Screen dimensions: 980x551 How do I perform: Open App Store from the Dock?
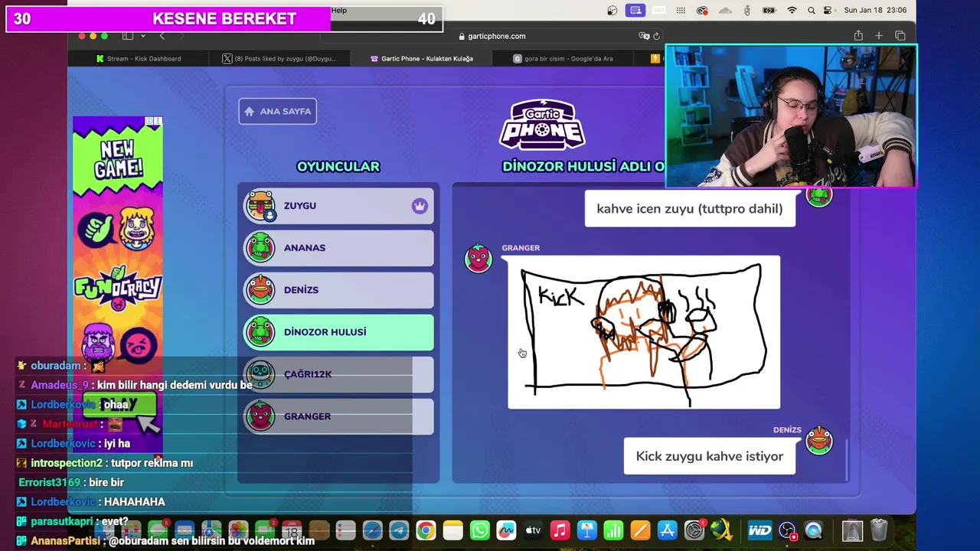(667, 530)
